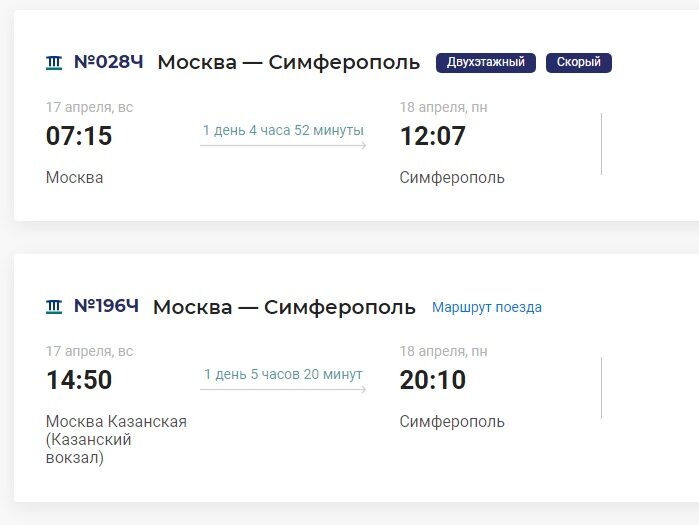Click the Скорый badge

[579, 62]
